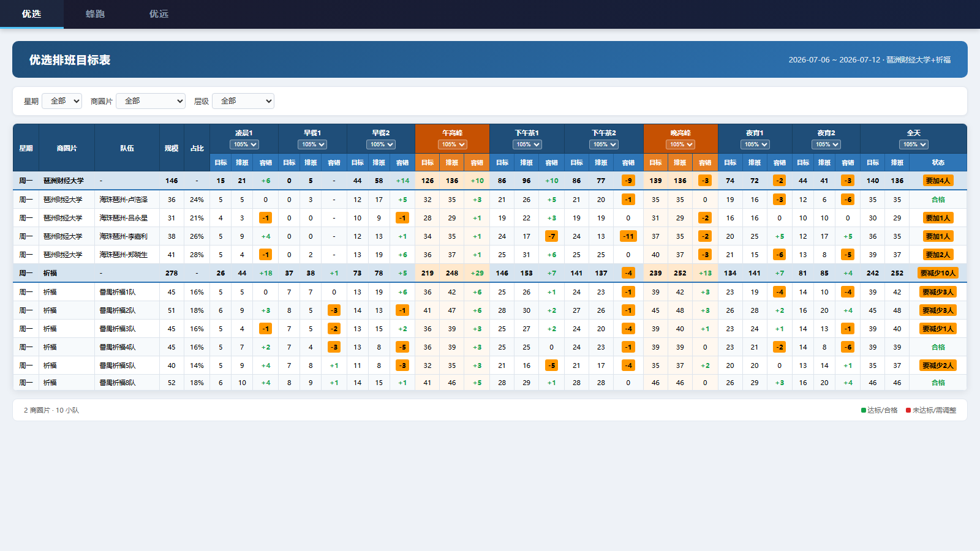Click the +14 value in 琶洲财经大学 summary row
980x551 pixels.
402,181
